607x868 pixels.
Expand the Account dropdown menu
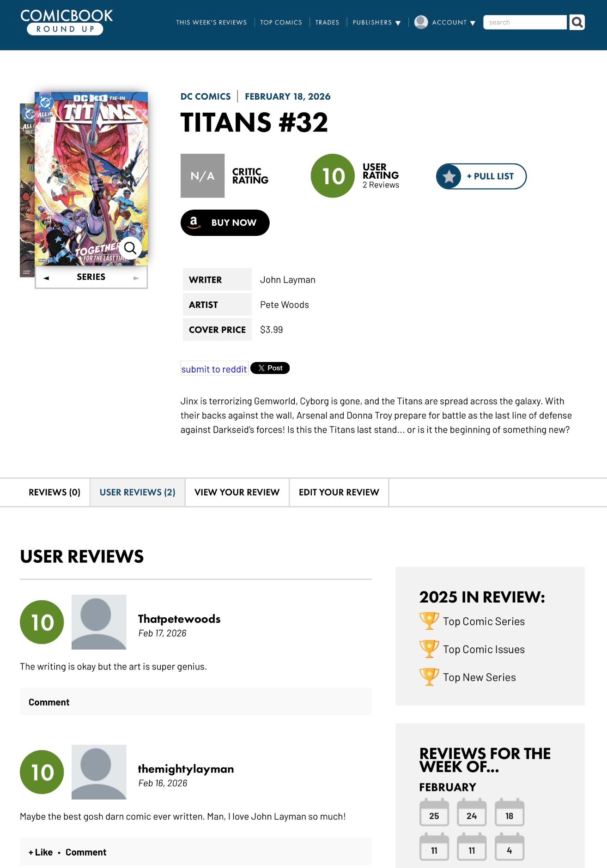click(453, 22)
